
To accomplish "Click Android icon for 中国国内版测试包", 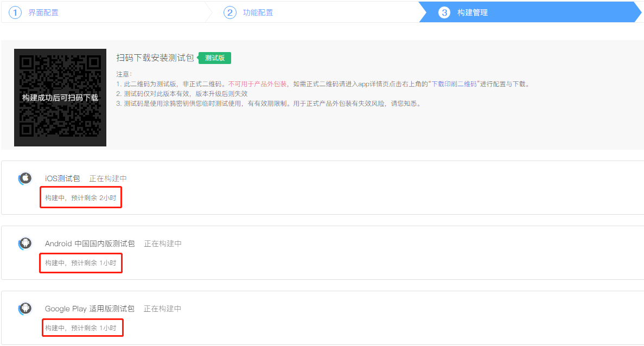I will click(25, 244).
